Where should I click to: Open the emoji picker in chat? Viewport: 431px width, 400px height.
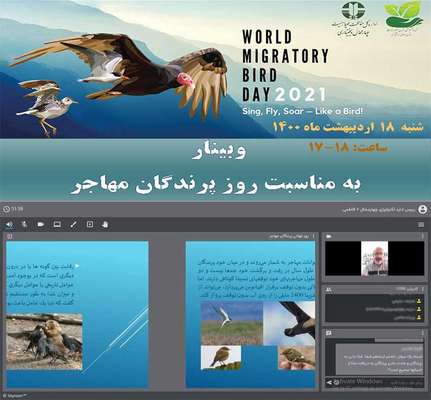(x=336, y=382)
